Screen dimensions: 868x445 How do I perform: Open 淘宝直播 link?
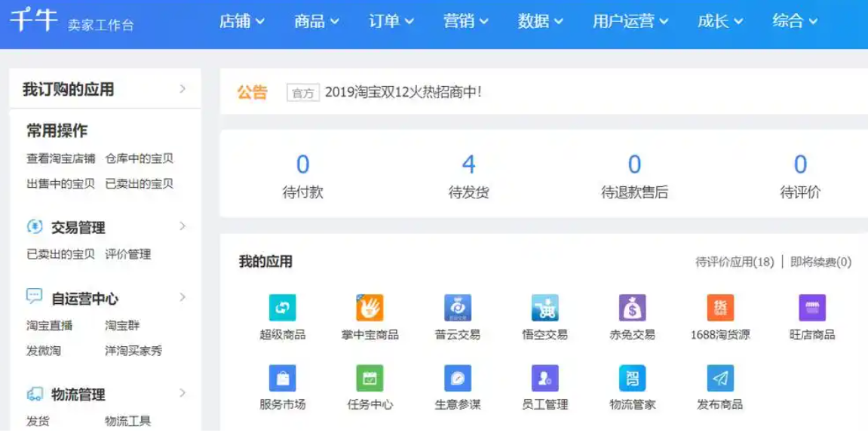(x=49, y=325)
